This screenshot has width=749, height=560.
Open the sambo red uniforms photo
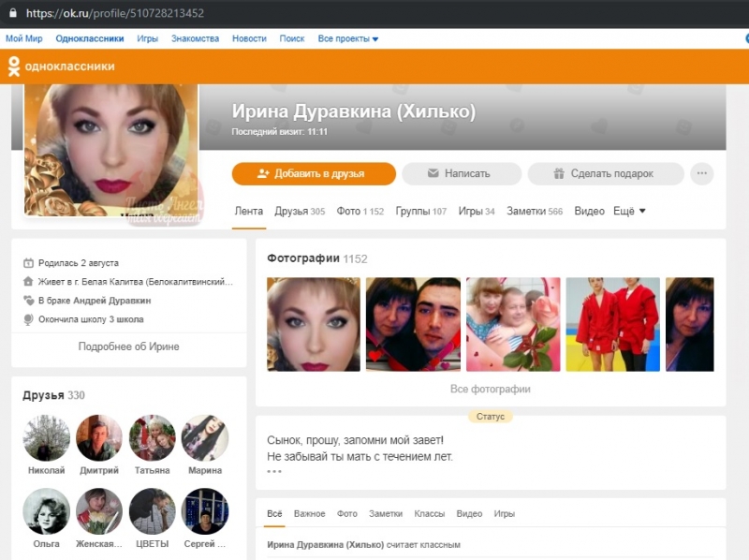[x=612, y=324]
